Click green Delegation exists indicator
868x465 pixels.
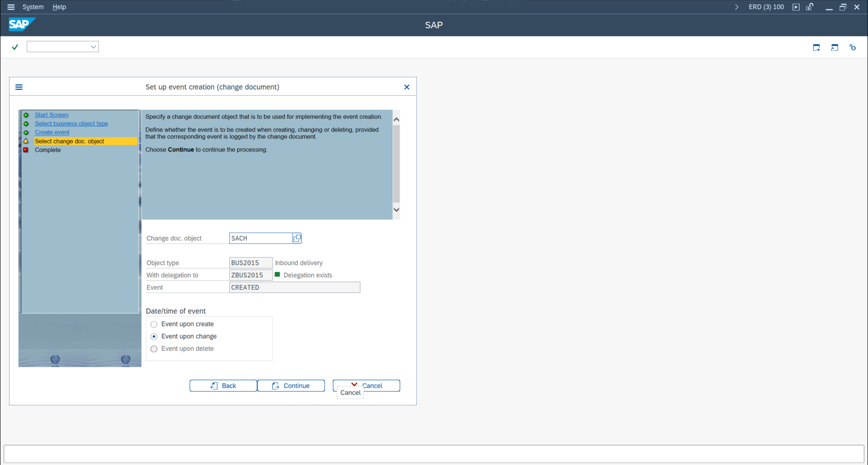coord(278,274)
